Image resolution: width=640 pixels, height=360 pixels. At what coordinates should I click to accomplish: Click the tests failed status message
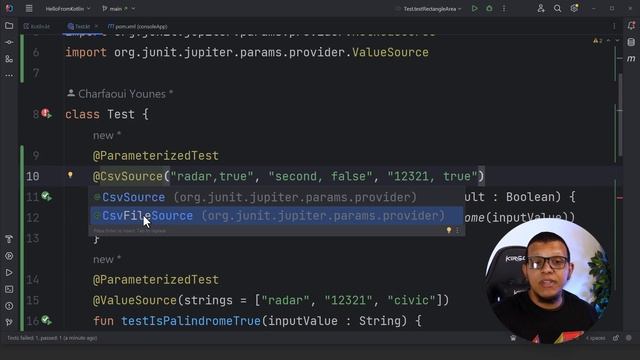click(x=52, y=338)
